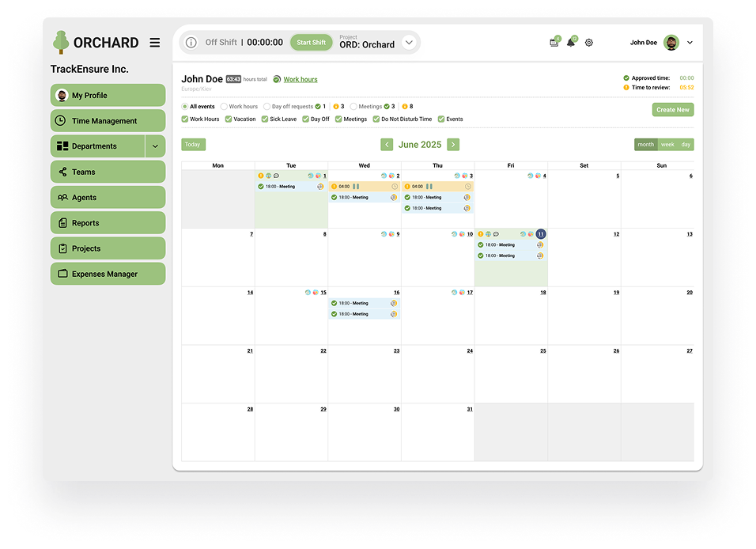Go to next month arrow

pyautogui.click(x=453, y=145)
